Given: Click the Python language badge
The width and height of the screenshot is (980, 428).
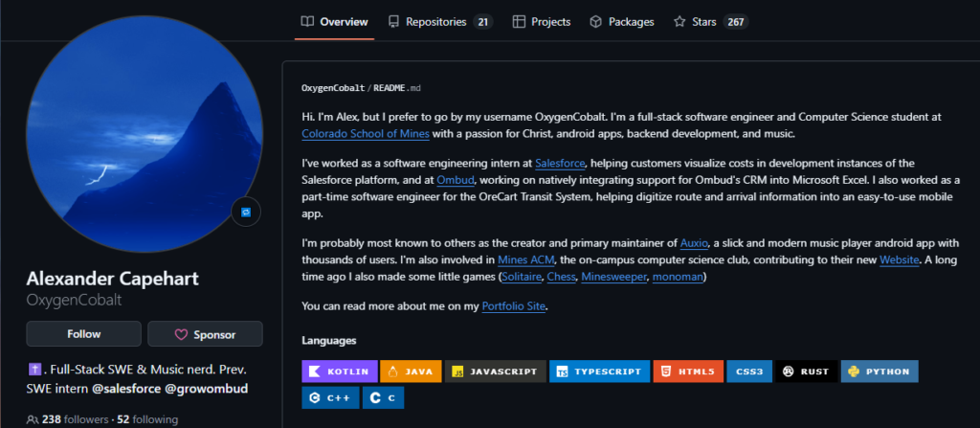Looking at the screenshot, I should pyautogui.click(x=880, y=372).
